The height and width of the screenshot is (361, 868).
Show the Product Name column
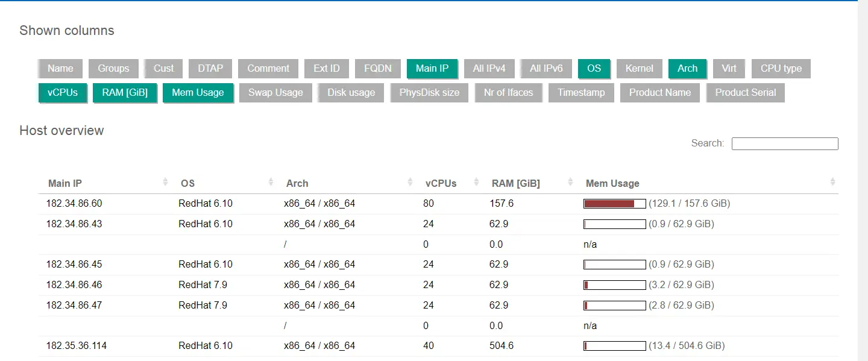tap(660, 93)
